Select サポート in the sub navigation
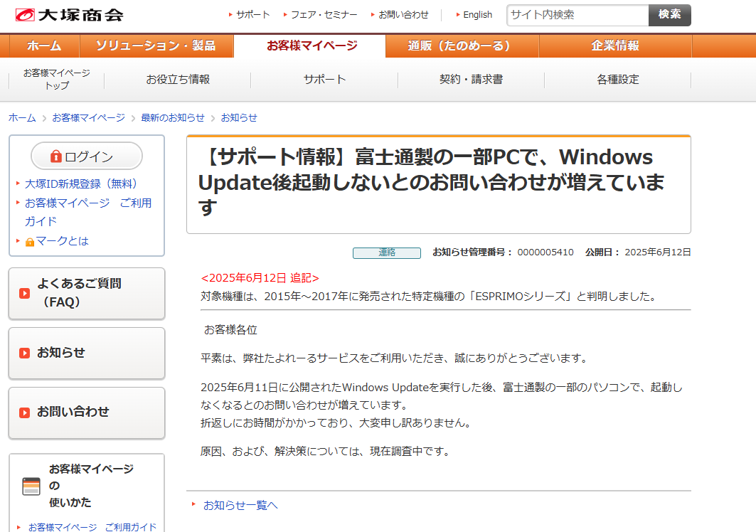The height and width of the screenshot is (532, 756). coord(324,80)
